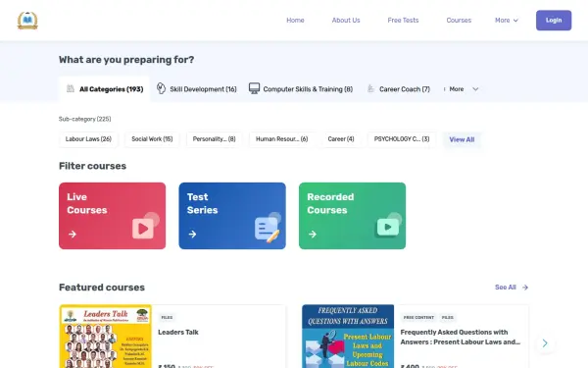The height and width of the screenshot is (368, 588).
Task: Select Computer Skills & Training (8) tab
Action: click(x=301, y=89)
